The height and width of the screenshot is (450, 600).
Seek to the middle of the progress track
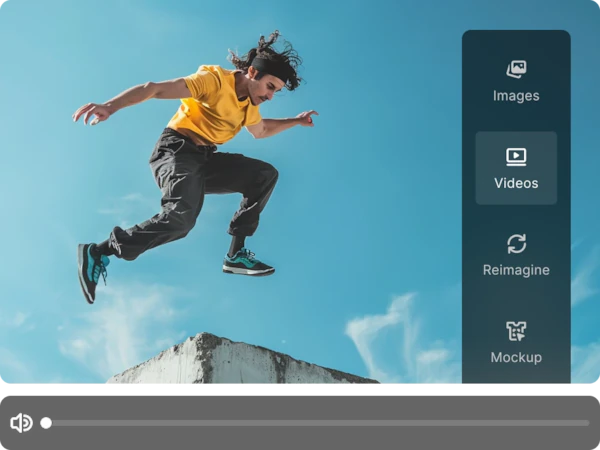[x=318, y=423]
